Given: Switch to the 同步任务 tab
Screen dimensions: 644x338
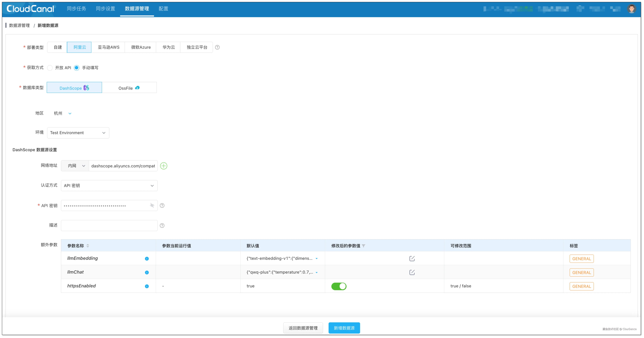Looking at the screenshot, I should 77,9.
